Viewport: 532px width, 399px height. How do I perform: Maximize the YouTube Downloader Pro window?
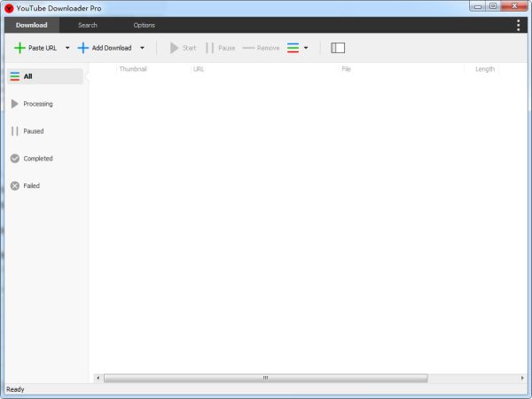pyautogui.click(x=493, y=6)
